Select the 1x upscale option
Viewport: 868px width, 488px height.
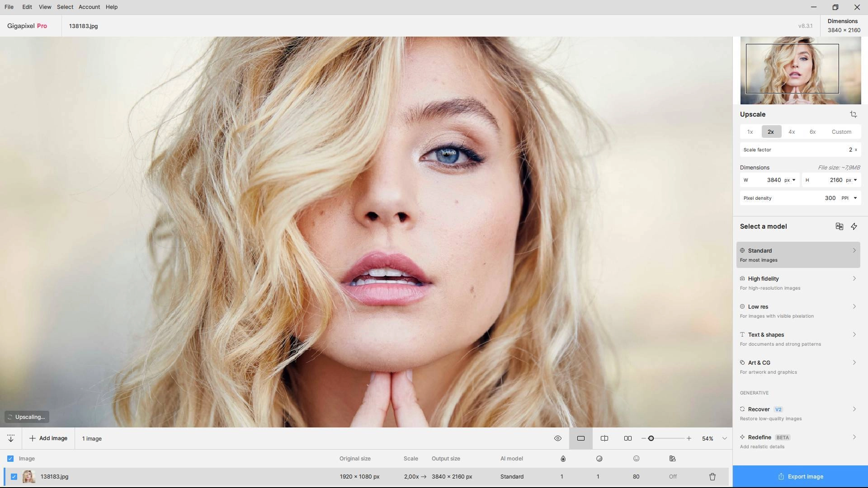[x=750, y=132]
